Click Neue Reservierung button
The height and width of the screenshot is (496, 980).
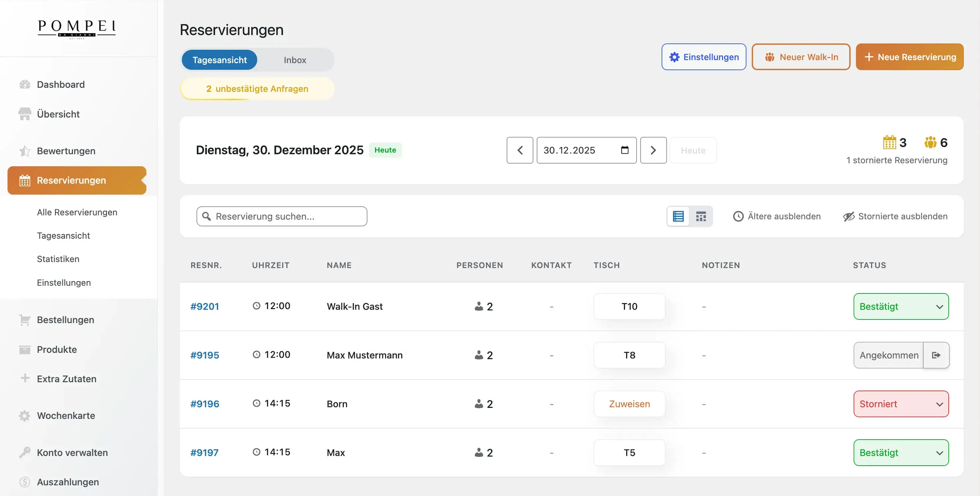(x=909, y=57)
